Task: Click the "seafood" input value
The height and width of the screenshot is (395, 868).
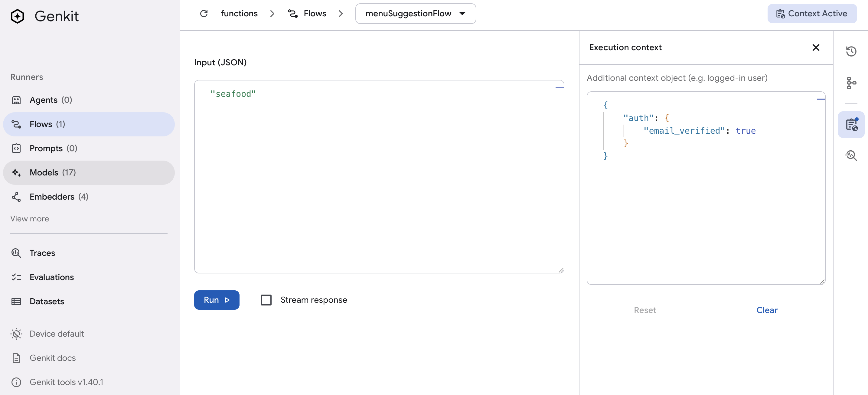Action: [233, 94]
